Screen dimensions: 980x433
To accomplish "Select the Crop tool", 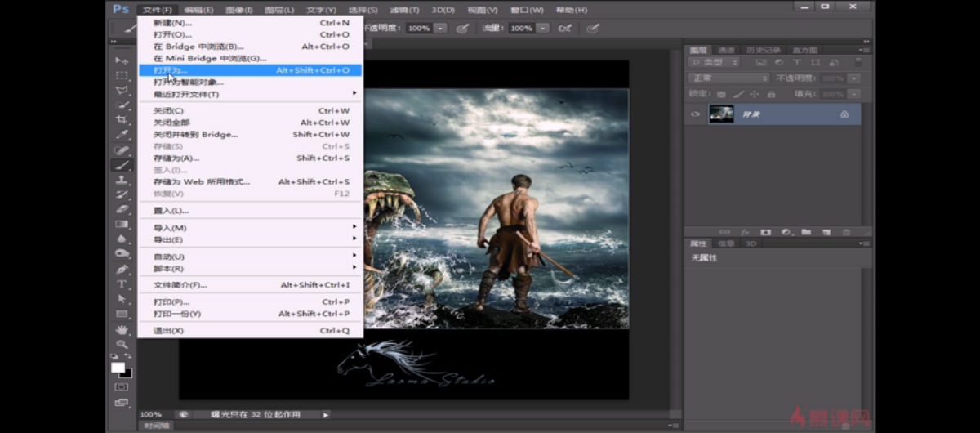I will [x=122, y=120].
